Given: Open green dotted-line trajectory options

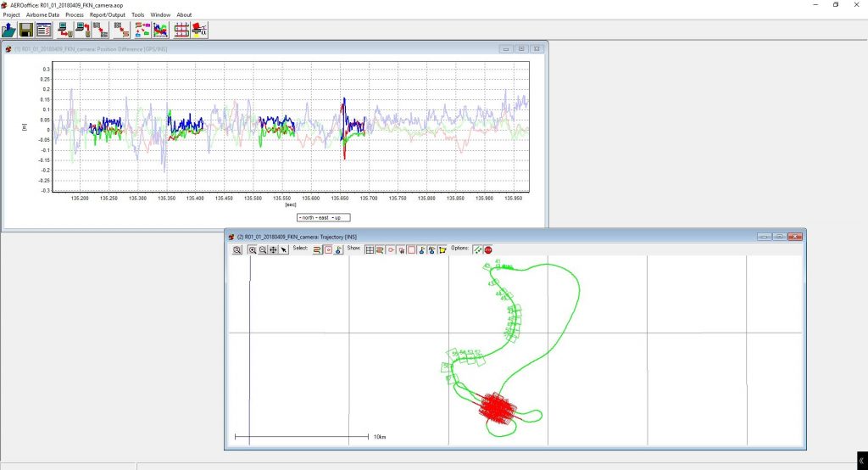Looking at the screenshot, I should pyautogui.click(x=478, y=250).
